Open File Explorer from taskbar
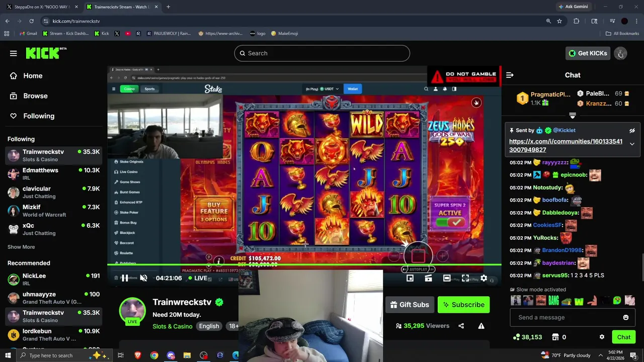The image size is (644, 362). tap(187, 355)
